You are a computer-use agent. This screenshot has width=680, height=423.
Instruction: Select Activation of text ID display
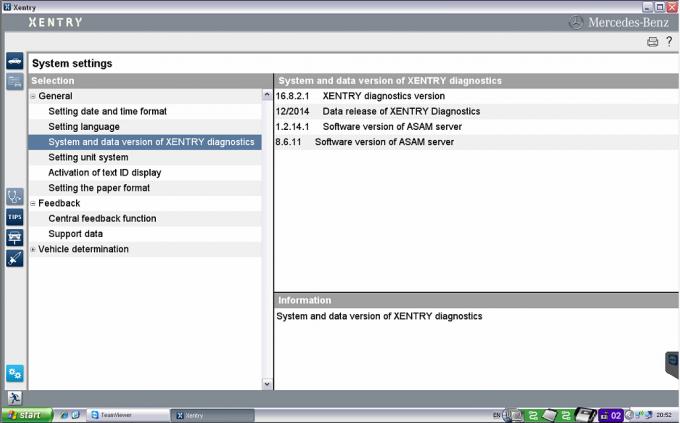coord(105,173)
